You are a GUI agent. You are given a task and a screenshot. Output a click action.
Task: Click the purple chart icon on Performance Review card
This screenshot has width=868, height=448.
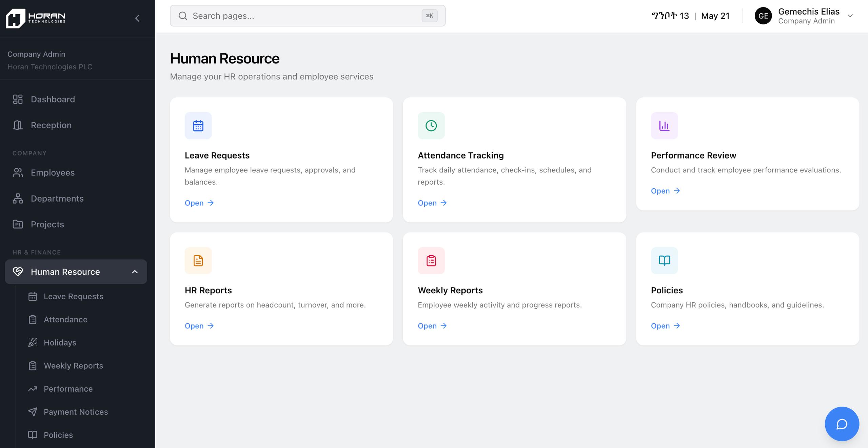point(664,126)
